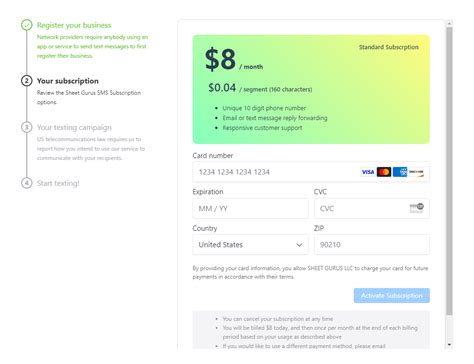
Task: Select Your texting campaign step
Action: (74, 128)
